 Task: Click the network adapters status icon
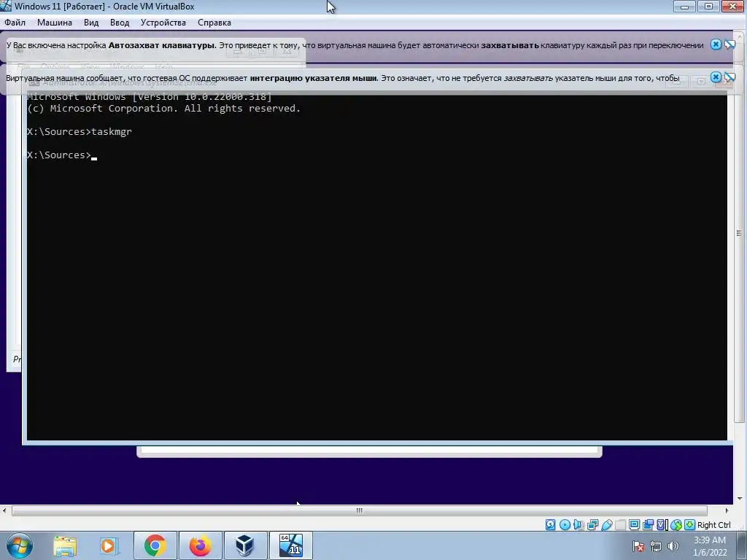point(592,525)
